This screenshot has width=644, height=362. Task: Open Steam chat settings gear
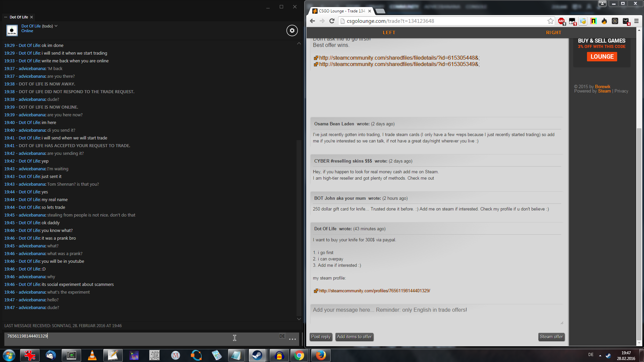click(292, 31)
